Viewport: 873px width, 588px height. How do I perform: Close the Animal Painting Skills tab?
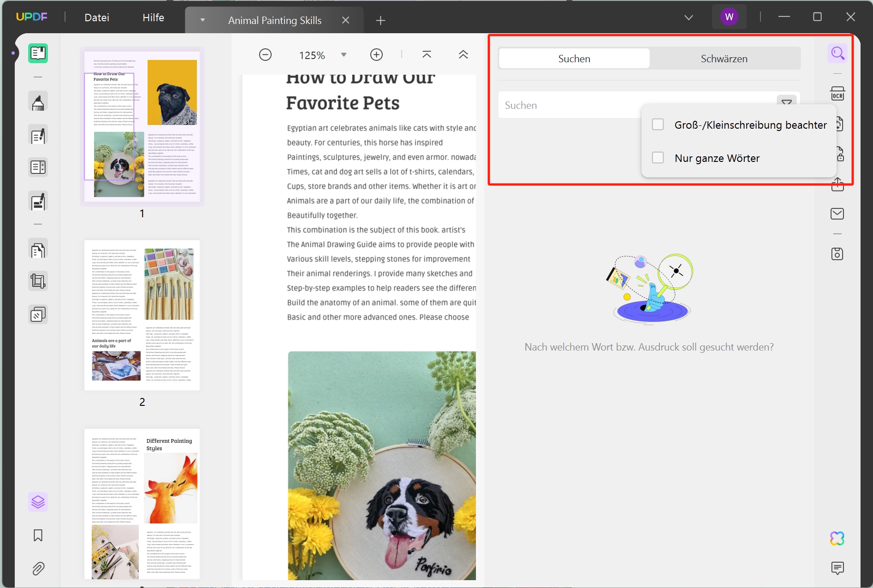point(345,20)
